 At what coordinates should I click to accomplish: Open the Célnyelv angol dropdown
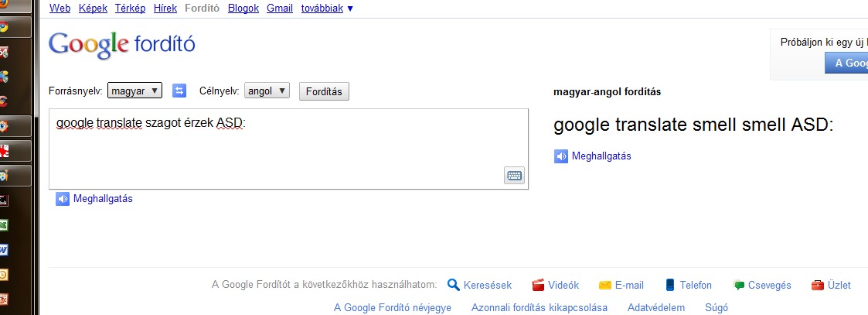[267, 91]
